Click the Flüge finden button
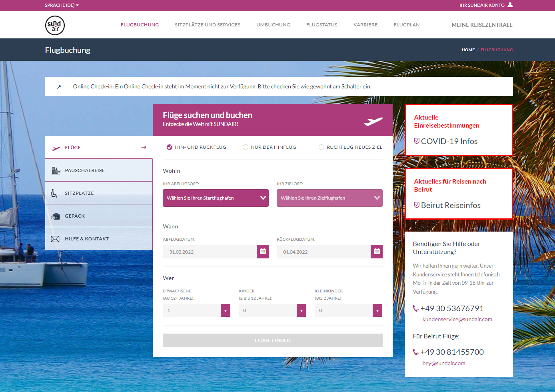Image resolution: width=555 pixels, height=392 pixels. (273, 340)
